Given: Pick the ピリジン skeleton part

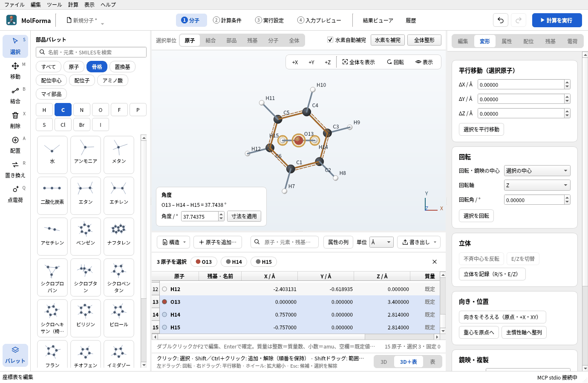Looking at the screenshot, I should (86, 318).
